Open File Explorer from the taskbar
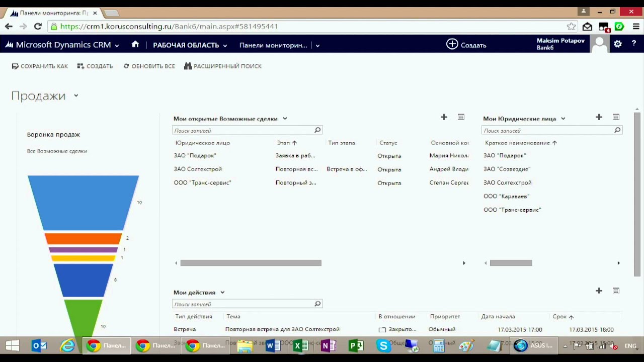This screenshot has height=362, width=644. point(245,346)
